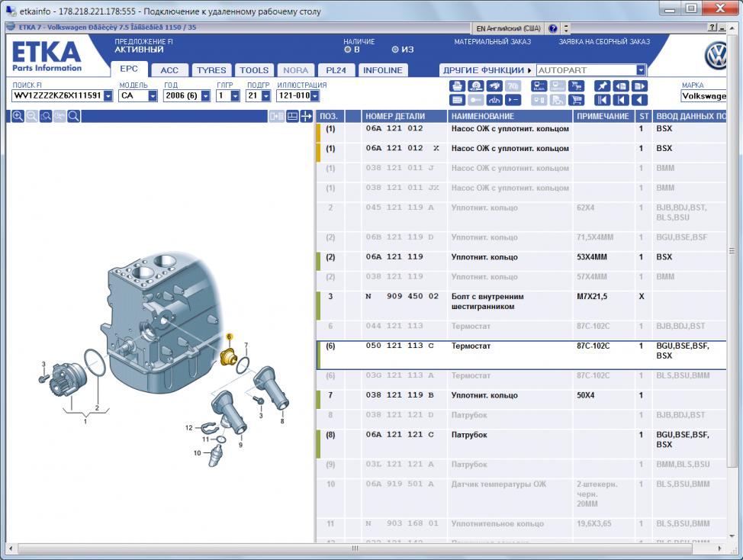
Task: Switch to the ACC tab
Action: [169, 70]
